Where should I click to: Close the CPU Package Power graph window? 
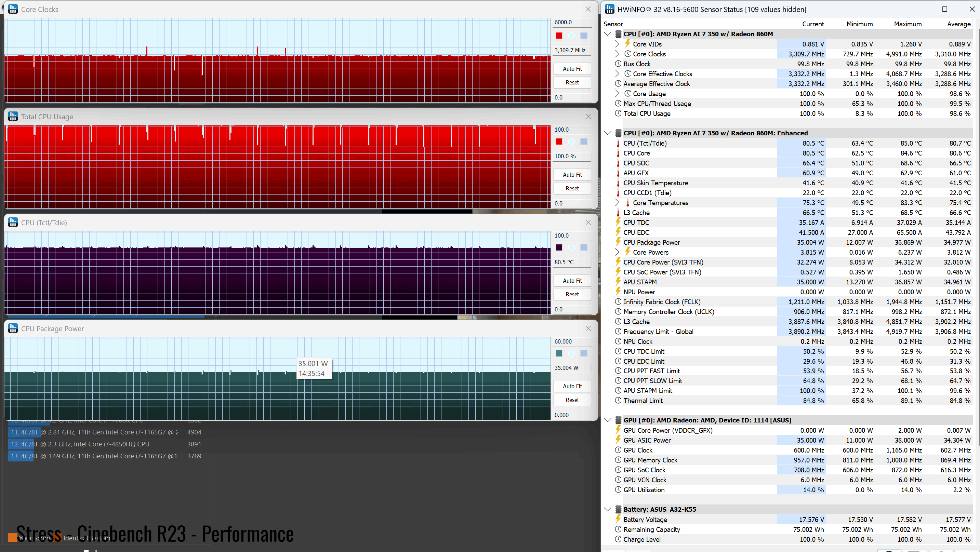point(588,328)
